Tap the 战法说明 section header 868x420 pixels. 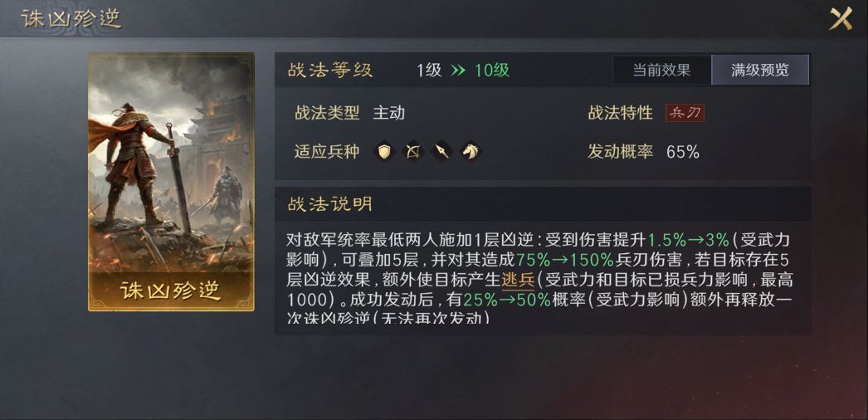(329, 204)
